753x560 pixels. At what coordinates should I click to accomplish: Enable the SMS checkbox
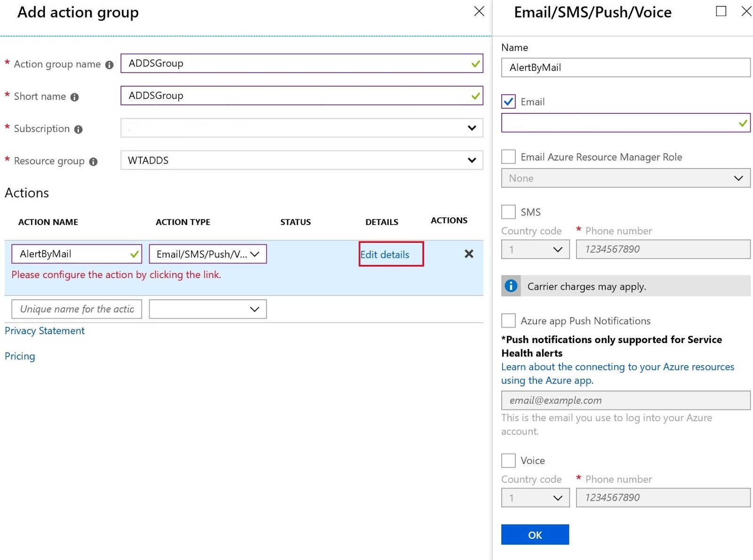click(508, 212)
